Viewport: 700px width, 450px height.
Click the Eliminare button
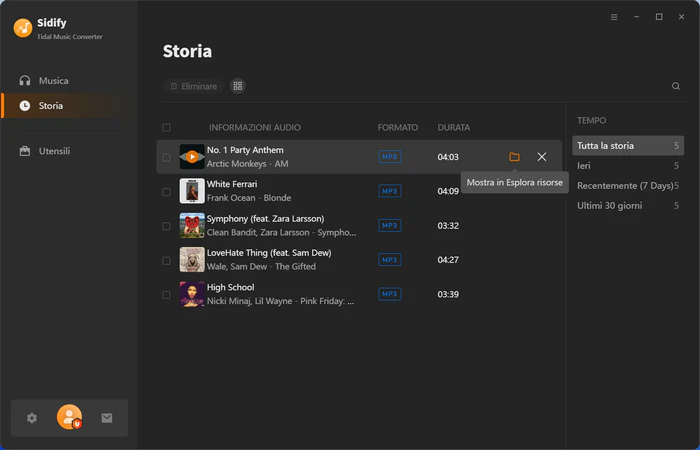pyautogui.click(x=194, y=86)
